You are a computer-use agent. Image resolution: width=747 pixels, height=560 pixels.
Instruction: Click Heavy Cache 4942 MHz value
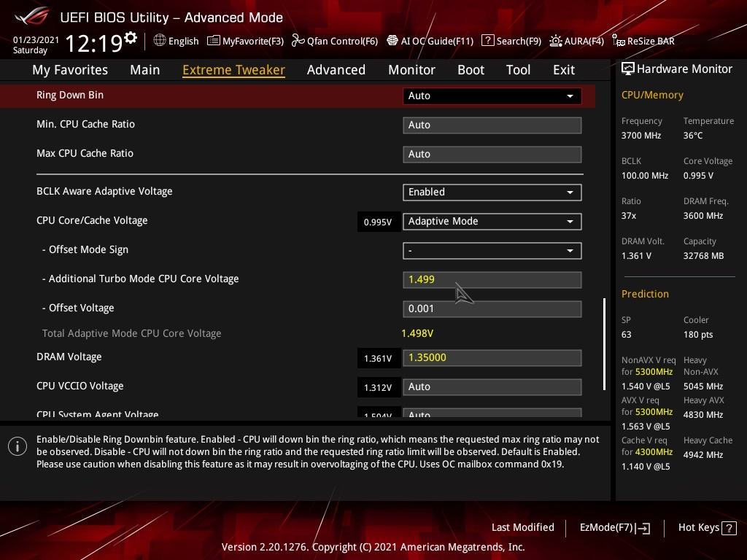pos(703,455)
